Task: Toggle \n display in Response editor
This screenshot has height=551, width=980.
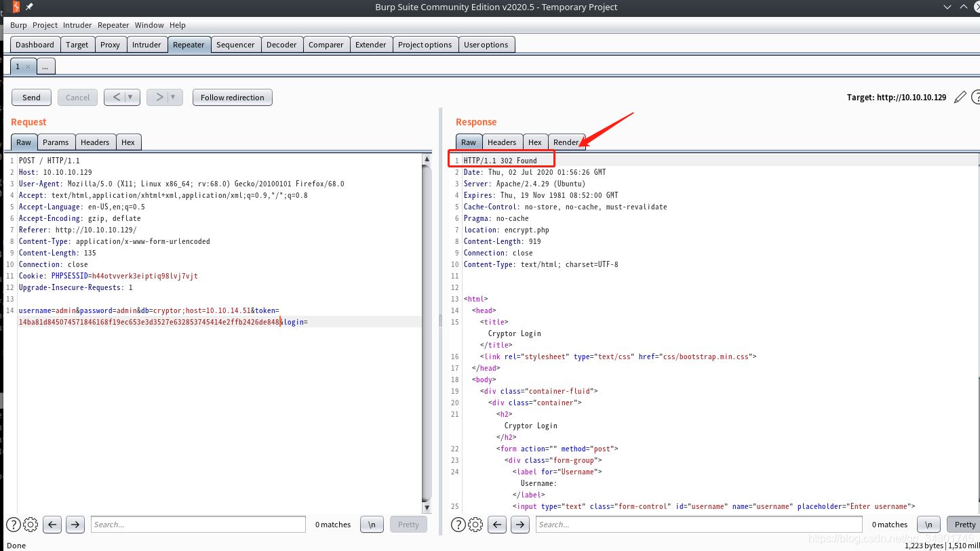Action: pyautogui.click(x=928, y=525)
